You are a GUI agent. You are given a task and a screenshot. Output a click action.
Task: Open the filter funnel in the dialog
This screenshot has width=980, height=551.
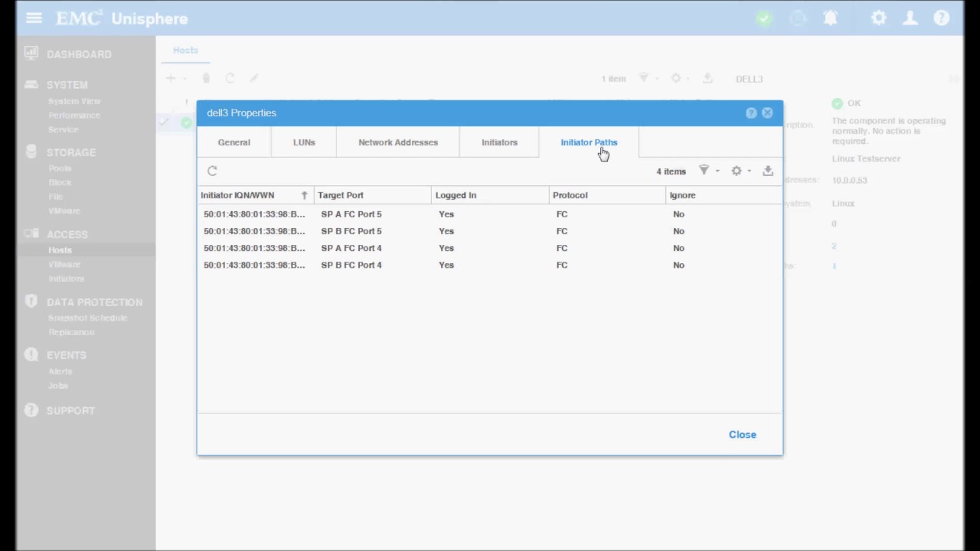[x=704, y=171]
